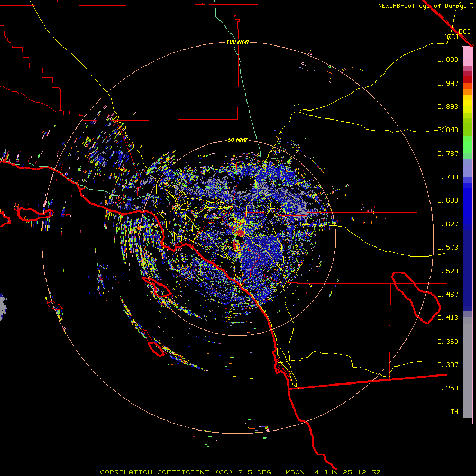Click the 0.307 legend value
The height and width of the screenshot is (476, 476).
click(448, 365)
